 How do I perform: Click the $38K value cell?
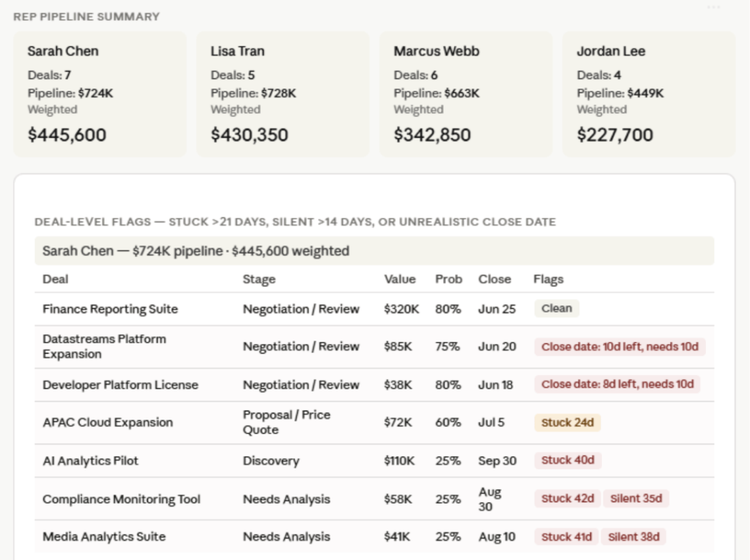click(398, 385)
